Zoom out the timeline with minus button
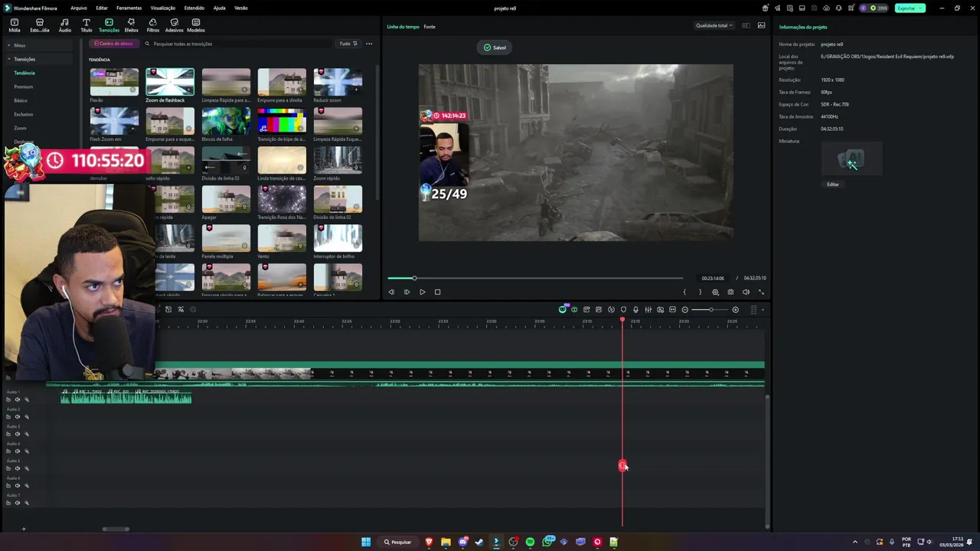 click(685, 310)
